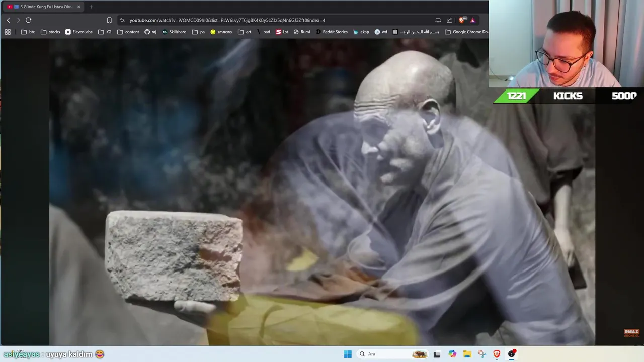Click the forward navigation arrow
The height and width of the screenshot is (362, 644).
click(18, 20)
